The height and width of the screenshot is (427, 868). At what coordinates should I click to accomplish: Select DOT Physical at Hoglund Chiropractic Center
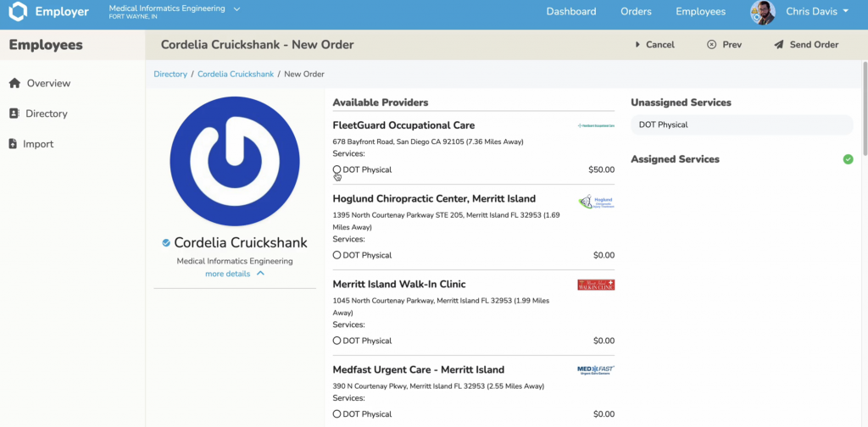point(337,255)
